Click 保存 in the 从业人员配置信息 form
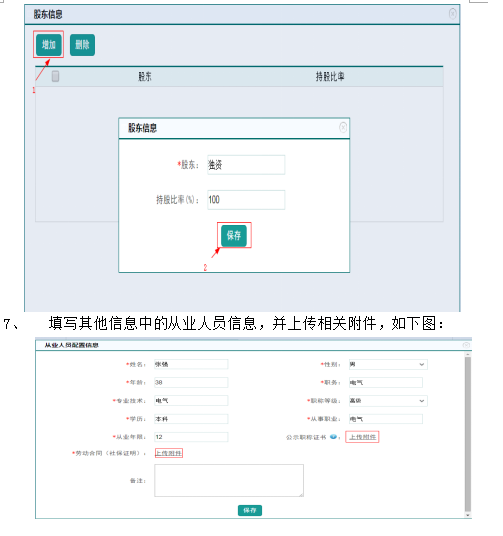Viewport: 503px width, 536px height. 250,510
